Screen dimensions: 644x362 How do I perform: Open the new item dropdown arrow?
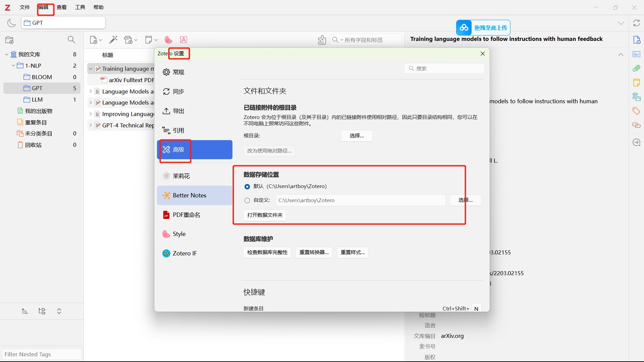[x=101, y=40]
